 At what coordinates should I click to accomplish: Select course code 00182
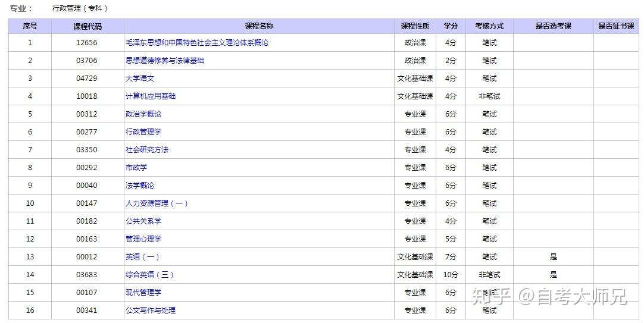click(x=87, y=221)
